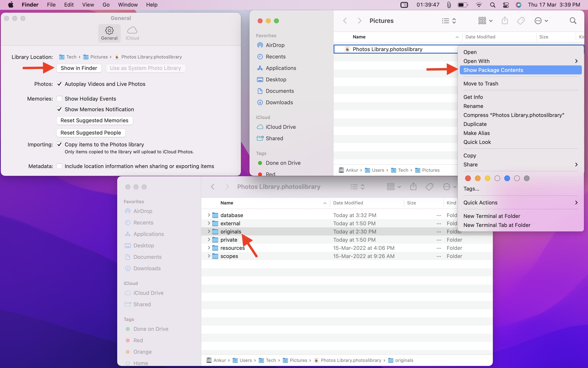The height and width of the screenshot is (368, 588).
Task: Click Reset Suggested People button
Action: [91, 133]
